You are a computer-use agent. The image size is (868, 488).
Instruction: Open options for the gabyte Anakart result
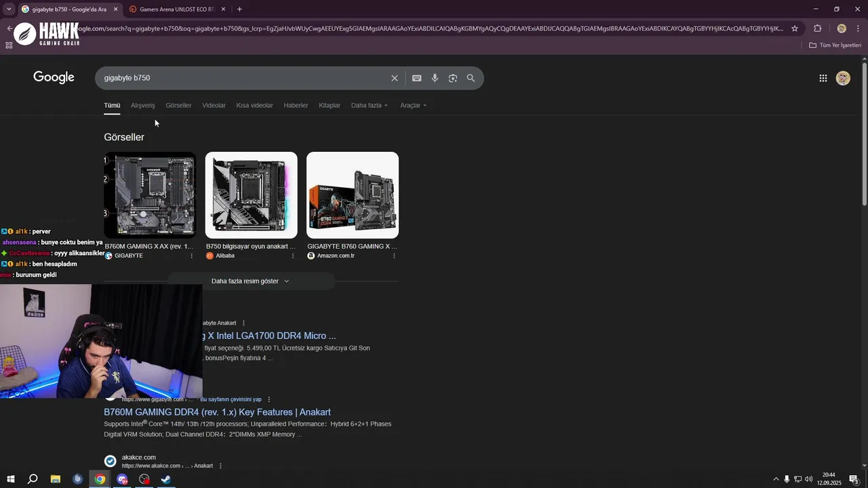click(243, 323)
